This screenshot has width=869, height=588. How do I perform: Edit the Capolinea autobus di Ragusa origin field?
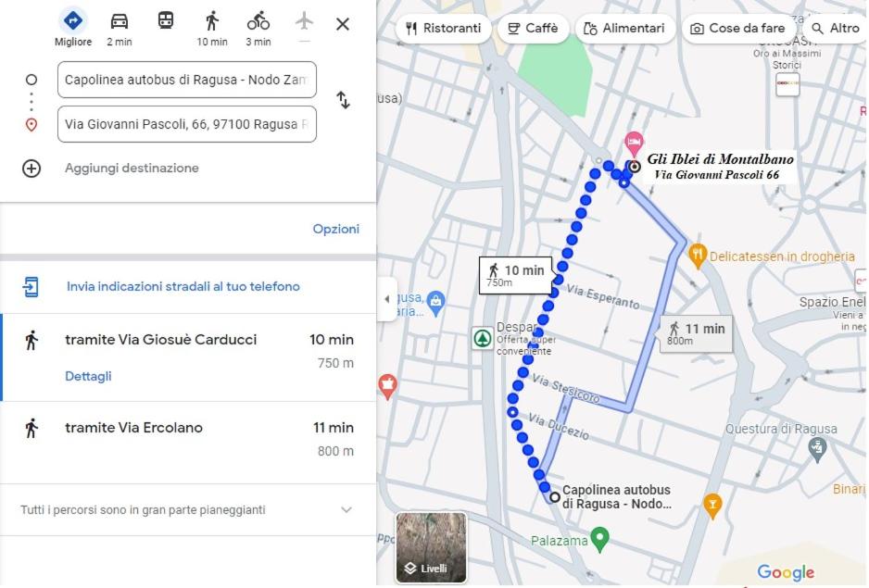[x=187, y=80]
